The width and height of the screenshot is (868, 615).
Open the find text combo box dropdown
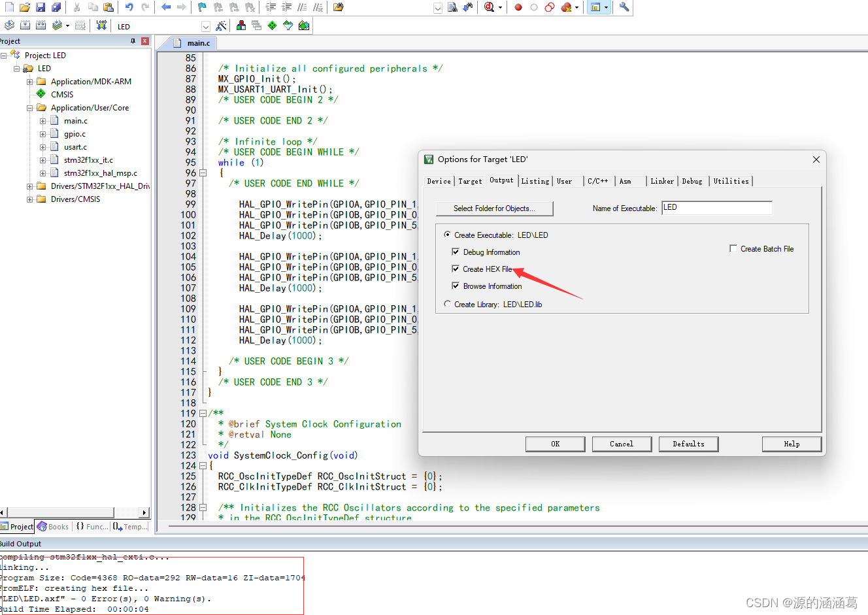pos(438,8)
